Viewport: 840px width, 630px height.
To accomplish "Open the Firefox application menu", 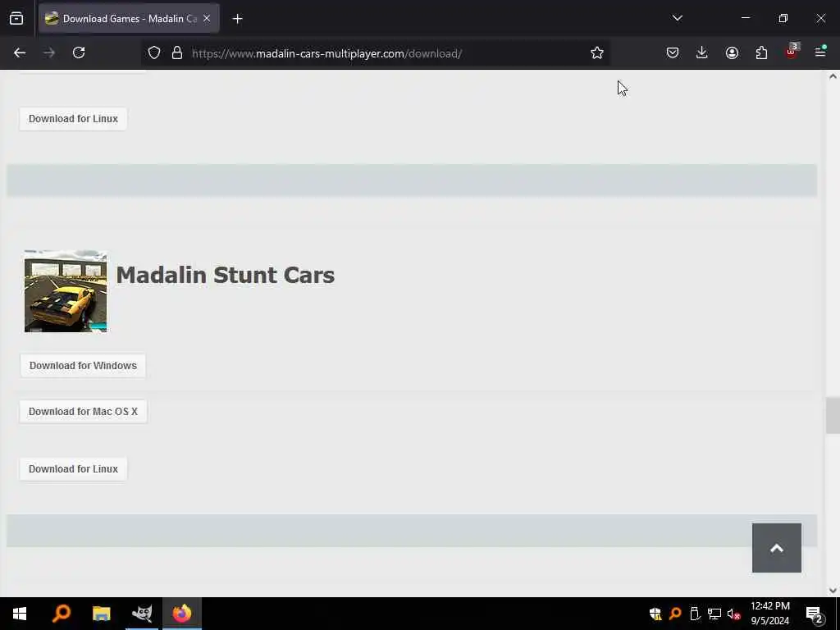I will [820, 52].
